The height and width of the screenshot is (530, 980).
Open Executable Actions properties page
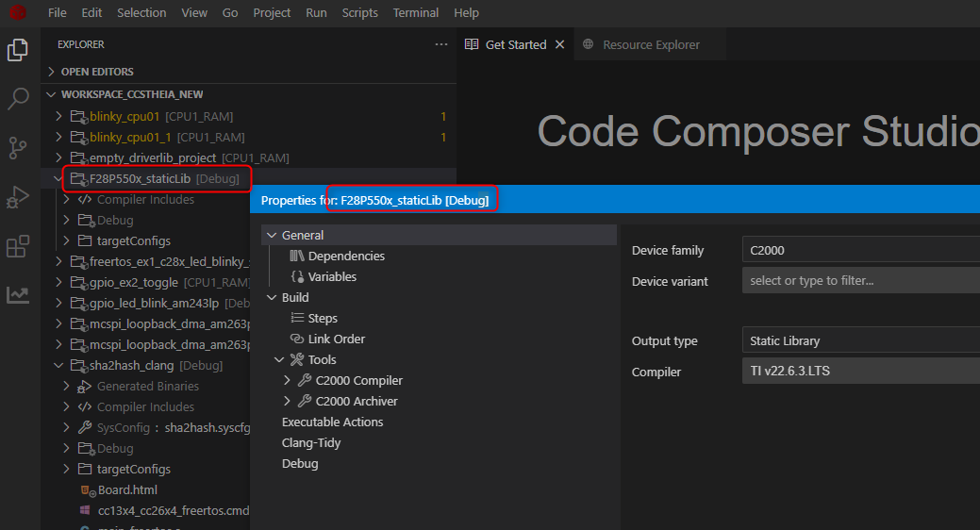(333, 422)
